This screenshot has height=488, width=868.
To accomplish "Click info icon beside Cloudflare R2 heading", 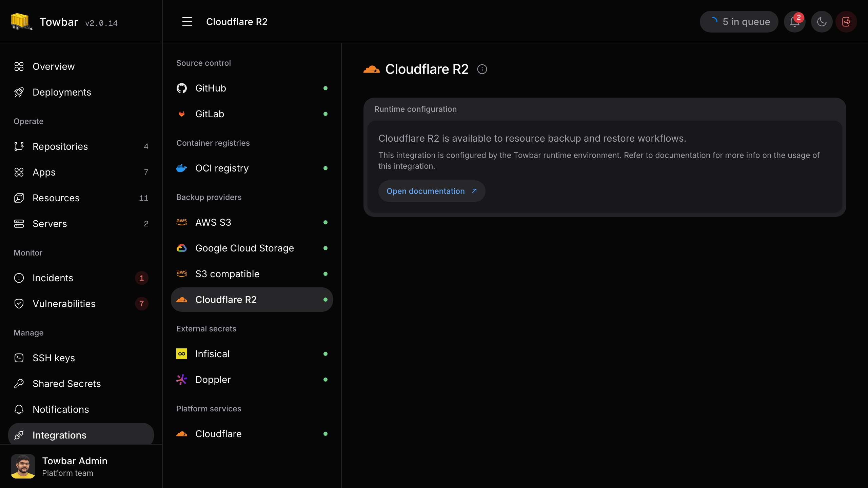I will [x=482, y=69].
